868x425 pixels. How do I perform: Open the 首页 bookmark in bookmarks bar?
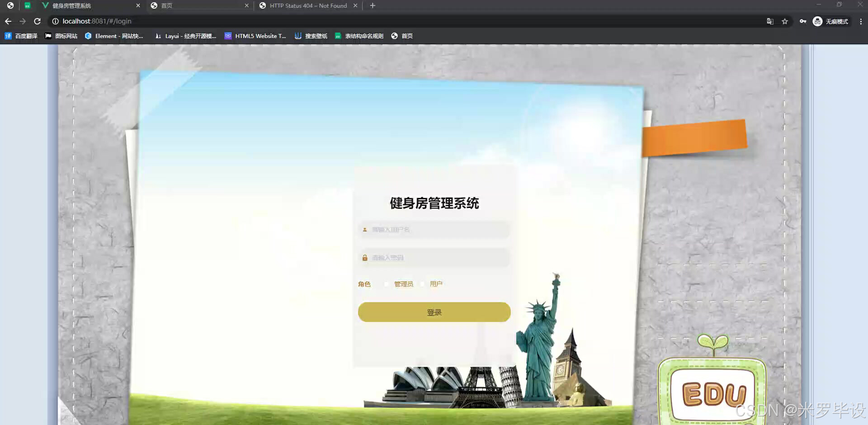(402, 36)
